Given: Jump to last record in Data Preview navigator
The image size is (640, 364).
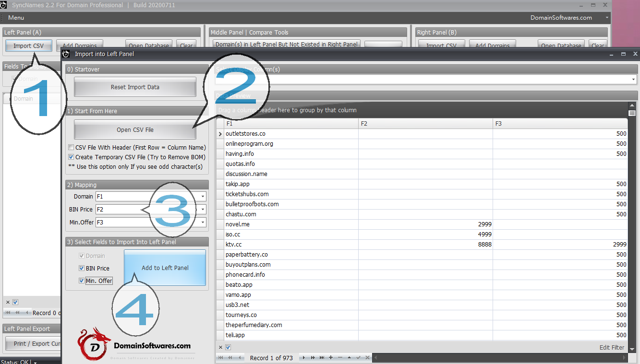Looking at the screenshot, I should coord(322,358).
